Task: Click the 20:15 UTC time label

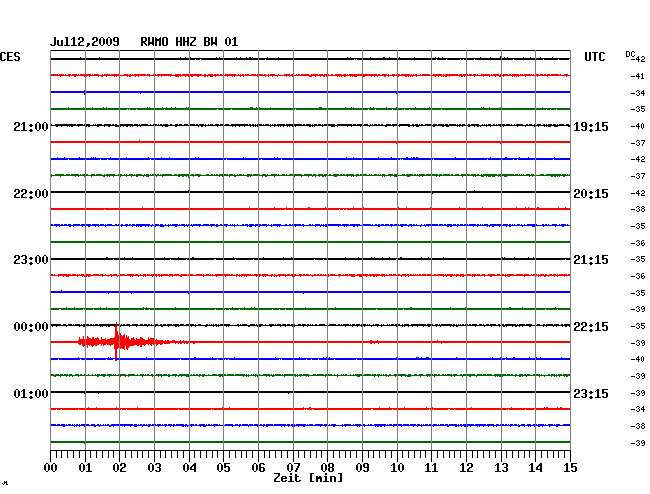Action: pos(591,194)
